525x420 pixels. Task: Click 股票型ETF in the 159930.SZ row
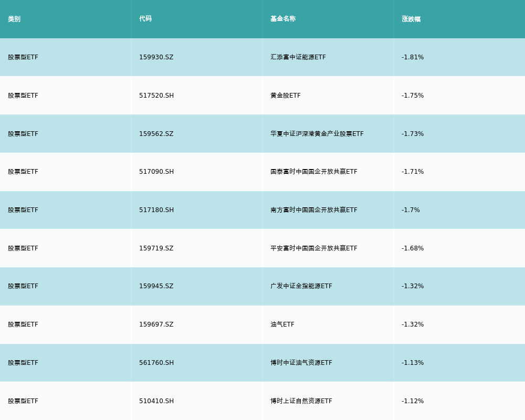point(23,57)
